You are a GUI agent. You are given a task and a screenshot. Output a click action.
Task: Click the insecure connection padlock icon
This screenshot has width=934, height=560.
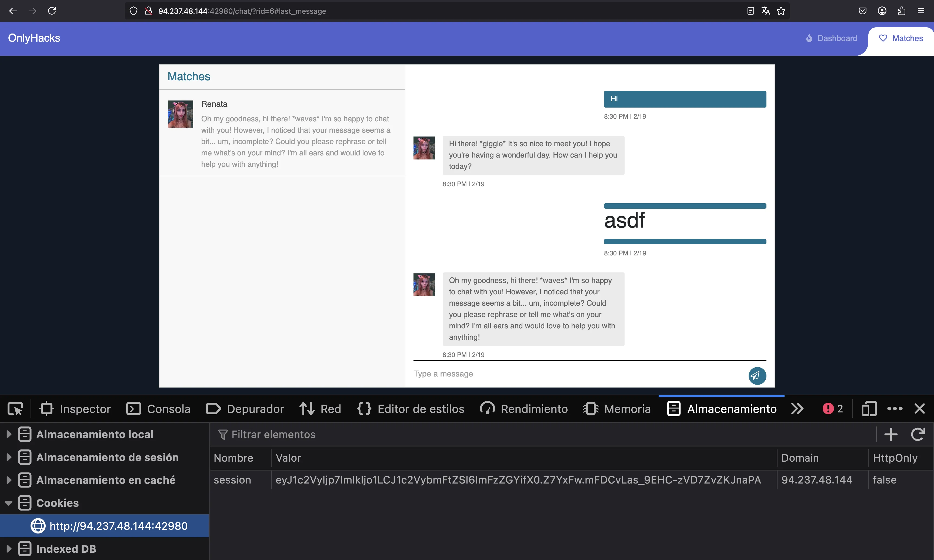(149, 11)
